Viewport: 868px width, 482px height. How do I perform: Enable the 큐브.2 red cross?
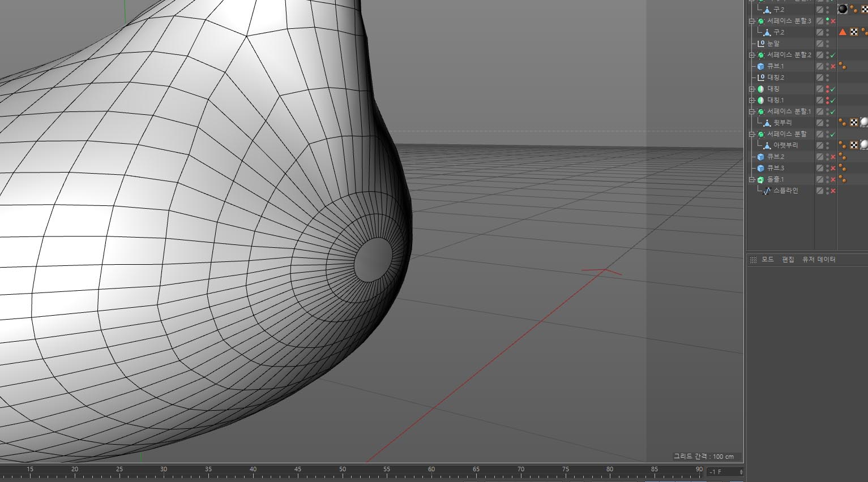tap(833, 157)
